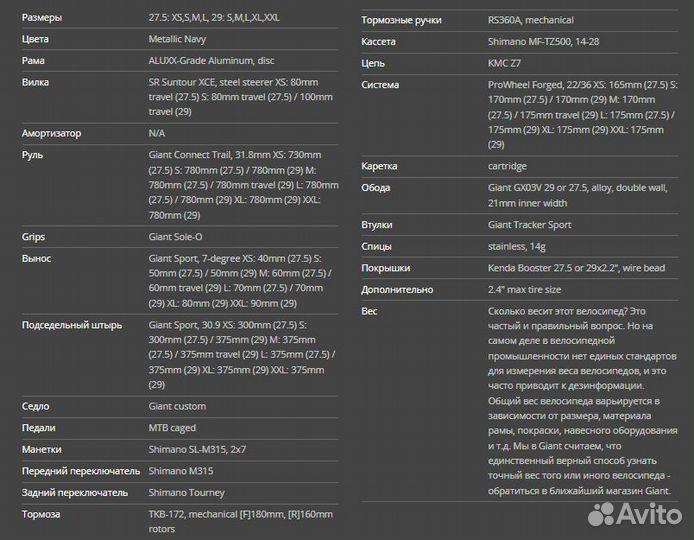Click the KMC Z7 chain value

[x=506, y=63]
